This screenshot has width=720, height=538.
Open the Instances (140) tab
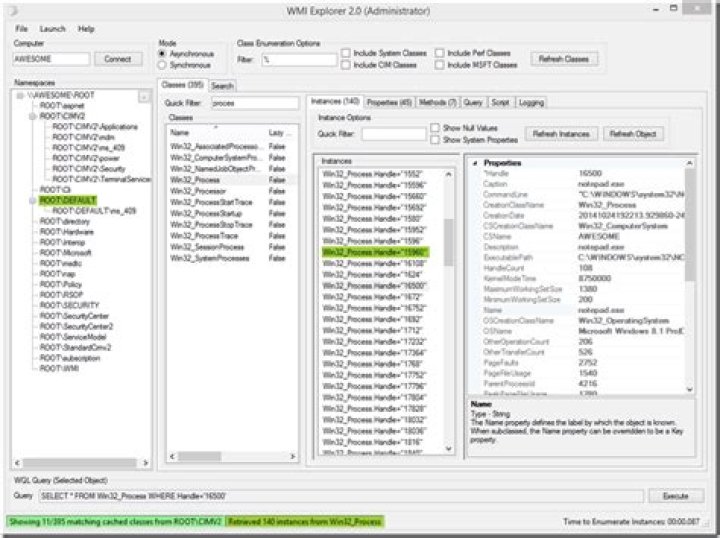click(335, 101)
